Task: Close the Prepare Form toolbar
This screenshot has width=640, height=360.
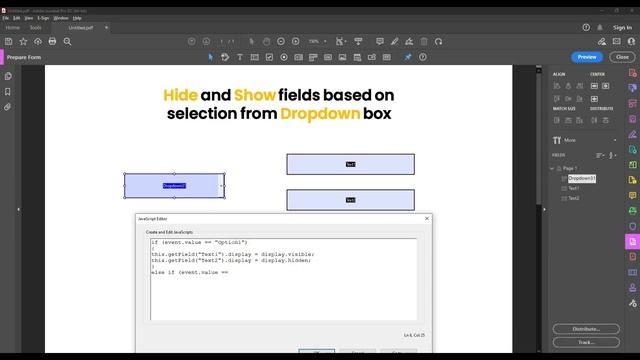Action: 622,57
